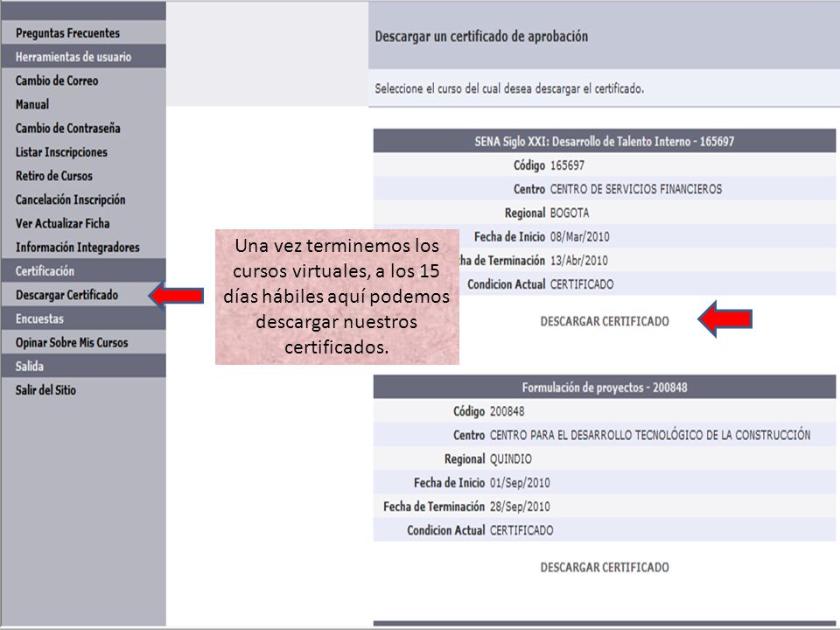Image resolution: width=840 pixels, height=630 pixels.
Task: Open the Manual link
Action: point(32,104)
